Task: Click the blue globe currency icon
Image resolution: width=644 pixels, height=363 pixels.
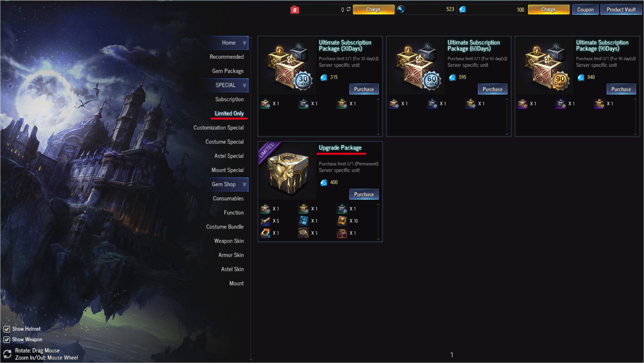Action: point(401,9)
